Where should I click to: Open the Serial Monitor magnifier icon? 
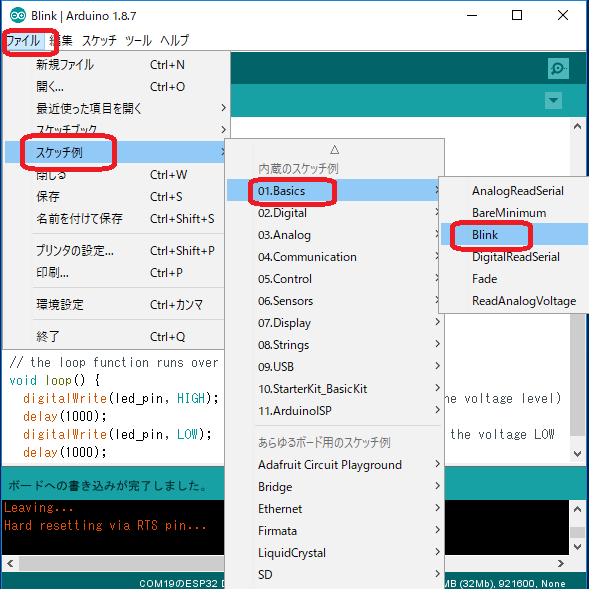pos(558,68)
